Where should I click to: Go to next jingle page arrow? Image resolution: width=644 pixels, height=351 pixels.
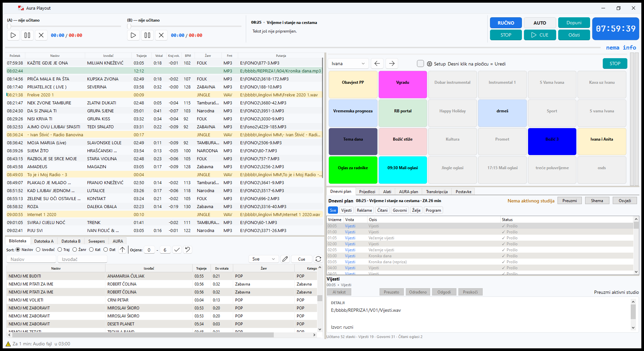tap(392, 63)
